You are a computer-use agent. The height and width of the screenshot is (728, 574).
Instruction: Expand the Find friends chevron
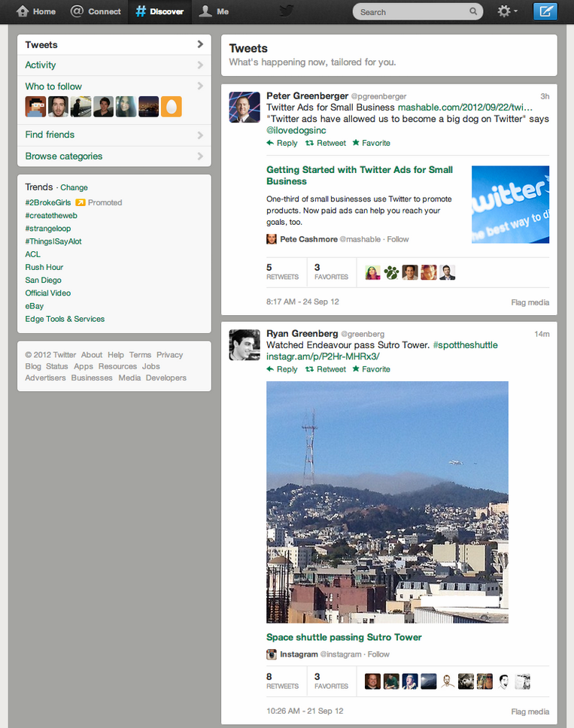click(x=200, y=135)
